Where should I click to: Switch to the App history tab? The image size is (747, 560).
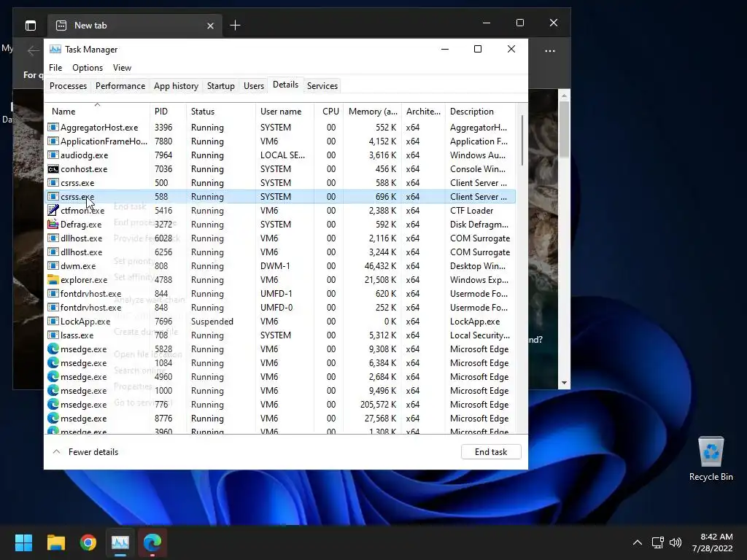[x=176, y=86]
